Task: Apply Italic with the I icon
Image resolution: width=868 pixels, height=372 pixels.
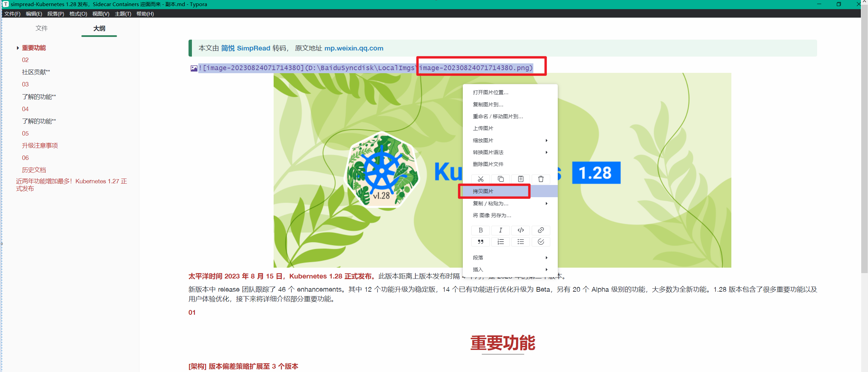Action: tap(500, 230)
